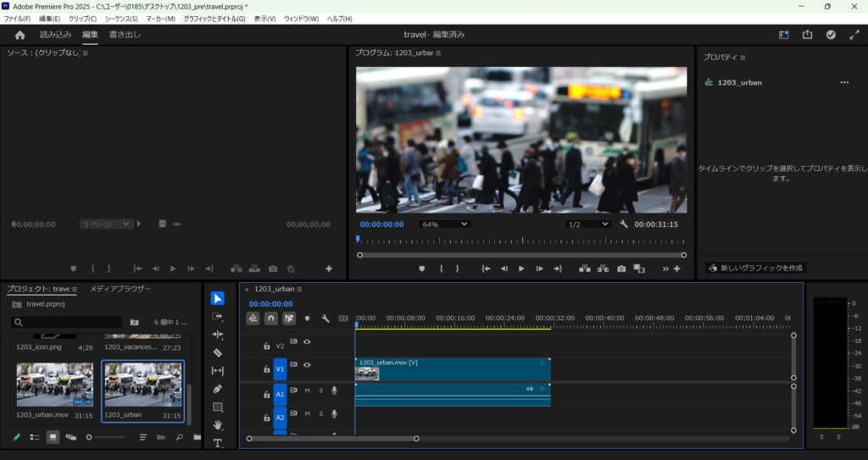Open the 書き出し workspace
This screenshot has height=460, width=868.
pyautogui.click(x=125, y=35)
